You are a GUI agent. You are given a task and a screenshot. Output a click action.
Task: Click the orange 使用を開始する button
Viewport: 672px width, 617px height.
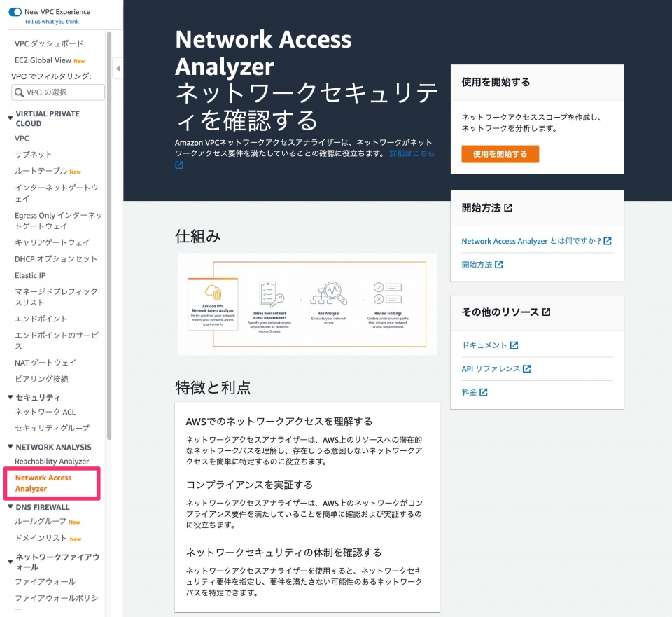499,154
